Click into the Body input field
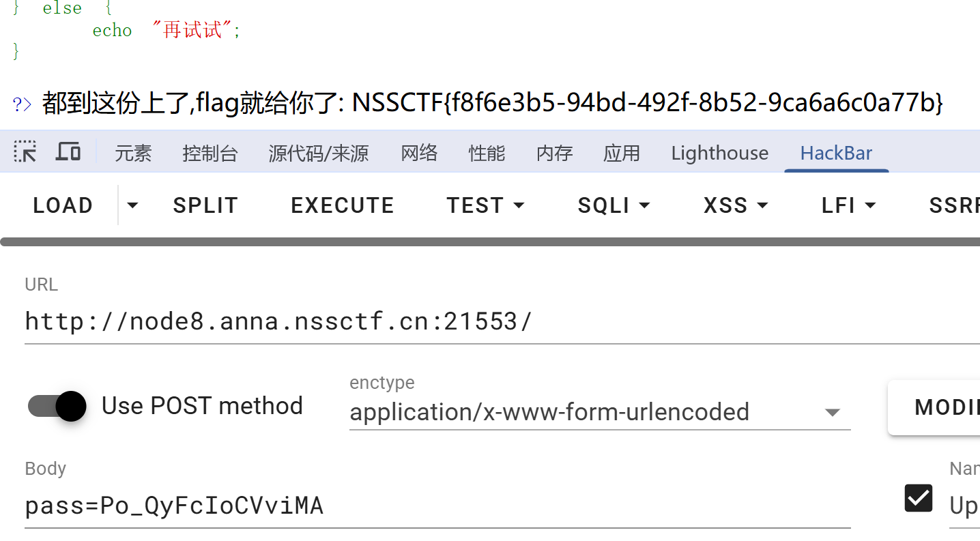The height and width of the screenshot is (541, 980). (437, 506)
